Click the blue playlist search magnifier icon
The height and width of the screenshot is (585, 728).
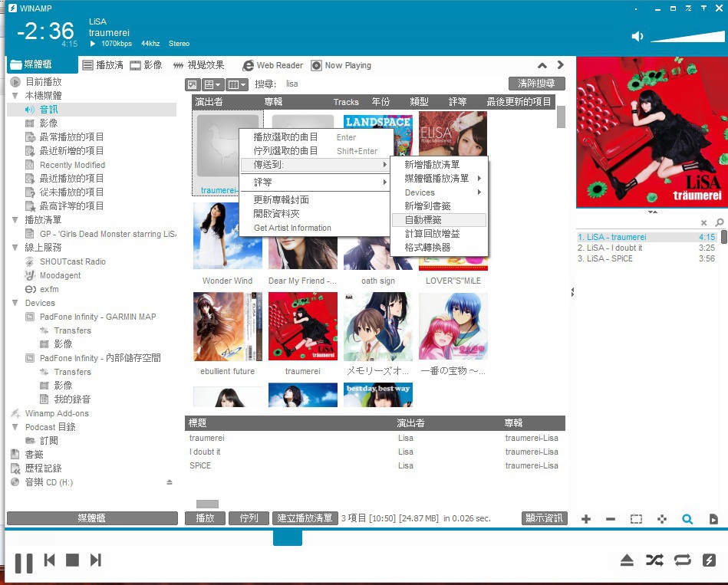(687, 519)
